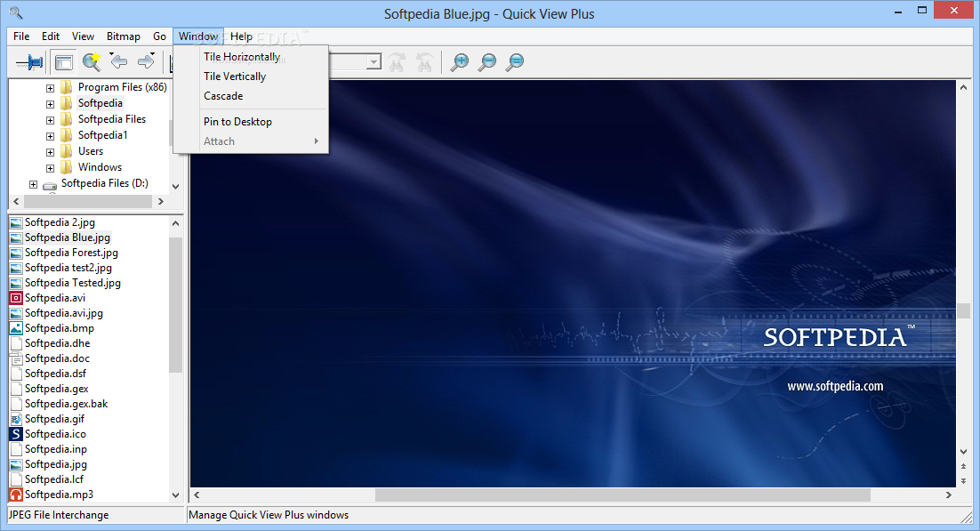Click the Softpedia.ico file icon

pyautogui.click(x=16, y=434)
